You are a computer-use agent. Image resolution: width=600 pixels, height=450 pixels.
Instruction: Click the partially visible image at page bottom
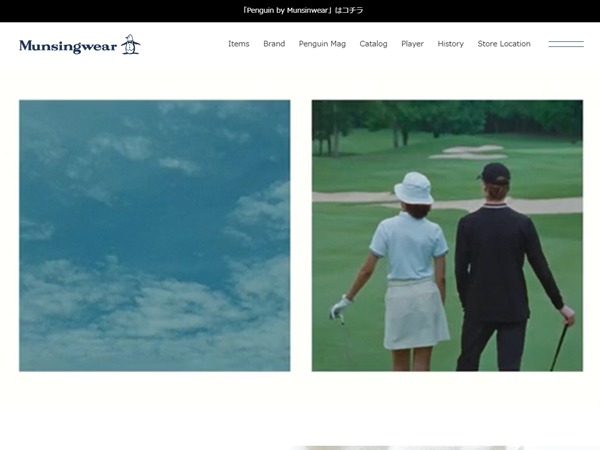click(410, 446)
